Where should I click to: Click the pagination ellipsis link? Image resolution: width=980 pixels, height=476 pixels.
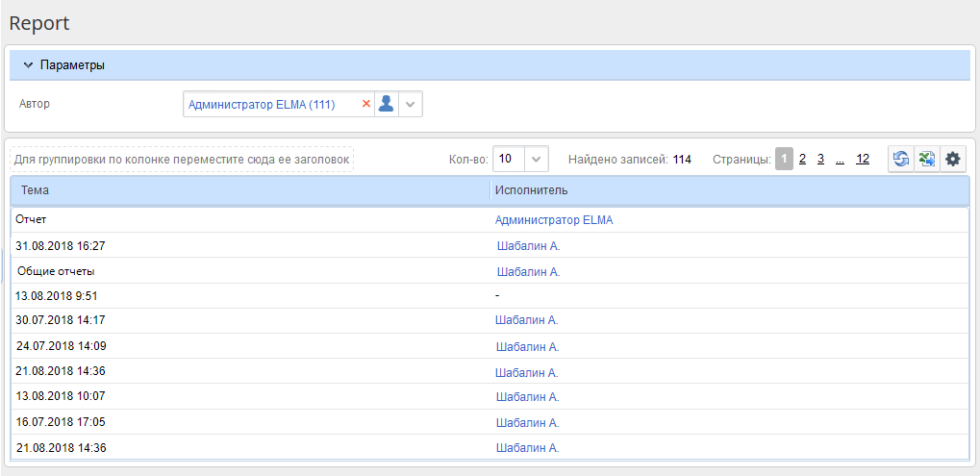[x=840, y=160]
